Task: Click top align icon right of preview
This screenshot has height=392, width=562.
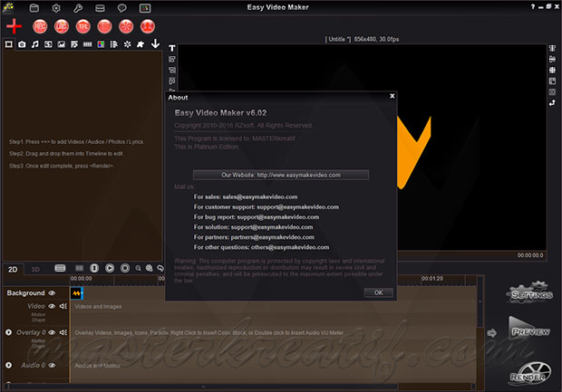Action: [552, 48]
